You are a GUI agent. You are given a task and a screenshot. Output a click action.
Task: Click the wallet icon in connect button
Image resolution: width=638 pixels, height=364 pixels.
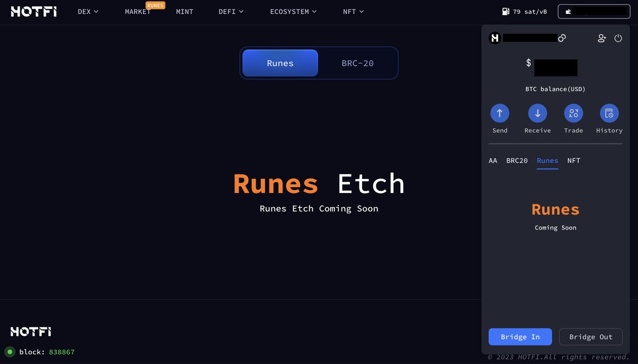pyautogui.click(x=568, y=12)
